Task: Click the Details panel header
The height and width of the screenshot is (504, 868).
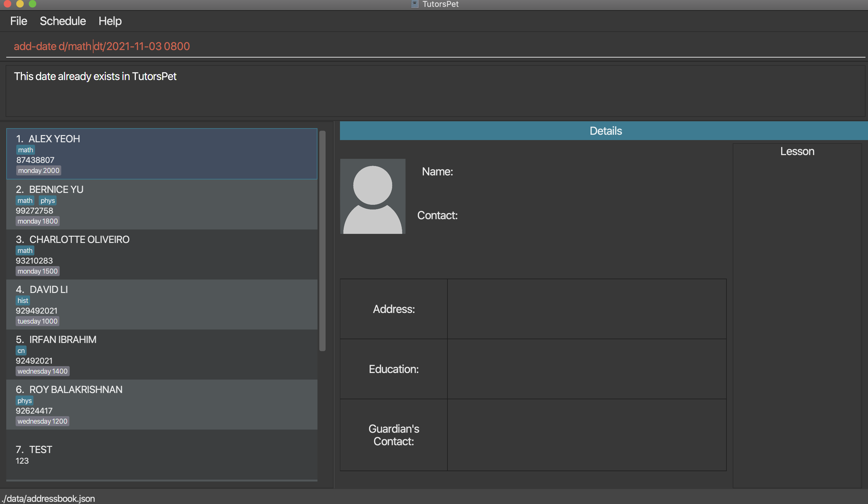Action: coord(605,131)
